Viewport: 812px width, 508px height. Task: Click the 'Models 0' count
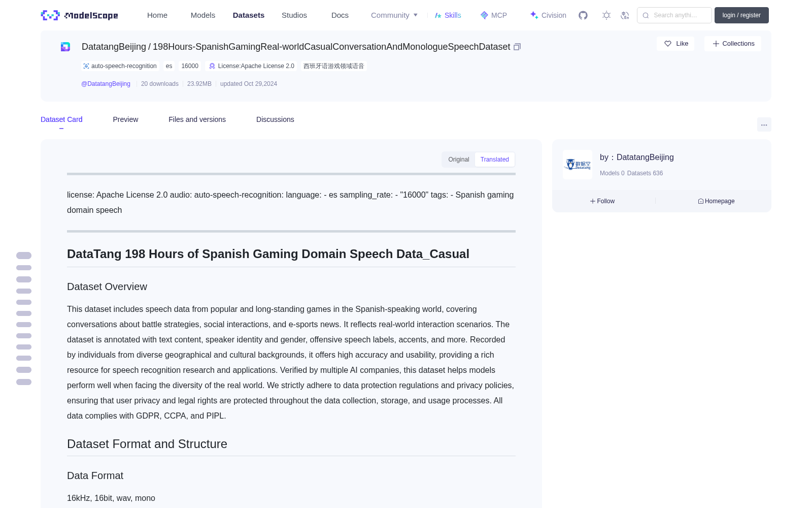click(612, 173)
